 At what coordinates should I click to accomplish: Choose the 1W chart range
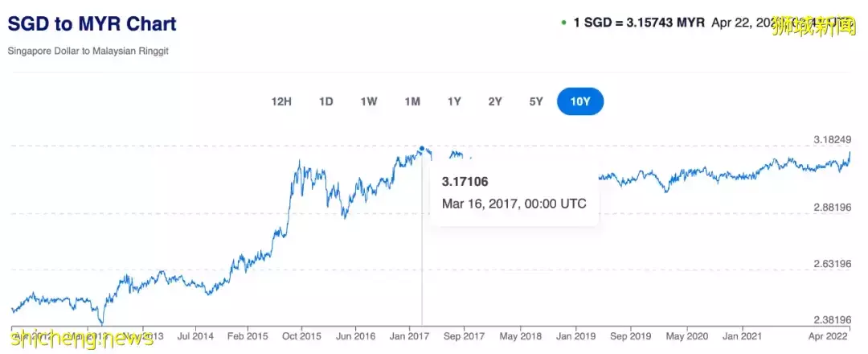click(x=369, y=101)
